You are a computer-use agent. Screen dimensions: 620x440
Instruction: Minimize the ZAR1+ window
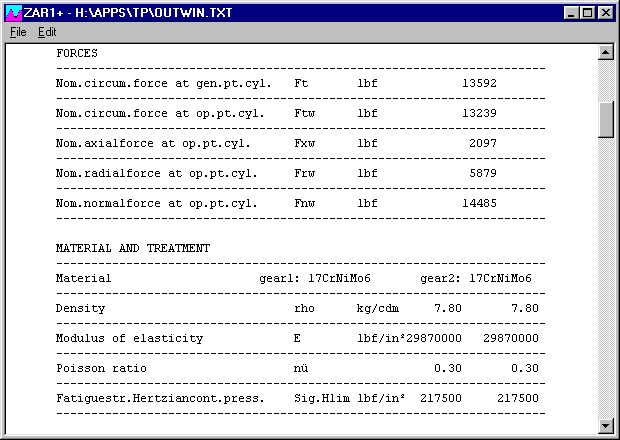tap(571, 12)
